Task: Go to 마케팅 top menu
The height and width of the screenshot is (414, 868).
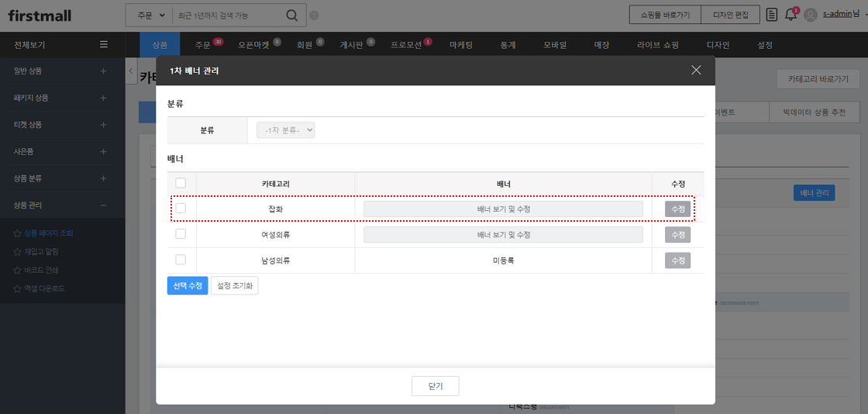Action: click(x=461, y=46)
